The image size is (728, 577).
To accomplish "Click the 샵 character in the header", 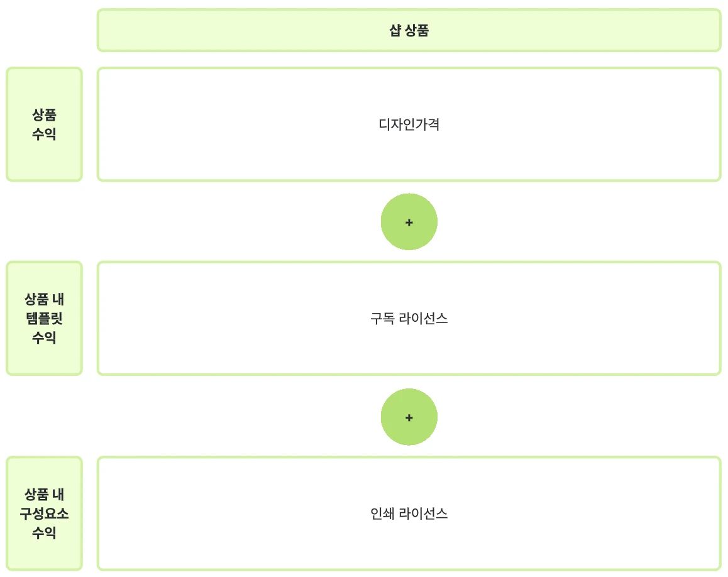I will 395,30.
